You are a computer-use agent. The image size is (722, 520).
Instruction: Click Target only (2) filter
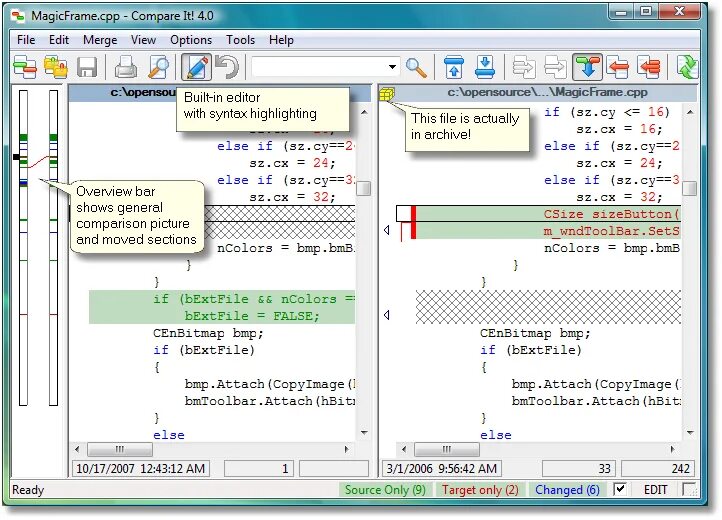(480, 490)
